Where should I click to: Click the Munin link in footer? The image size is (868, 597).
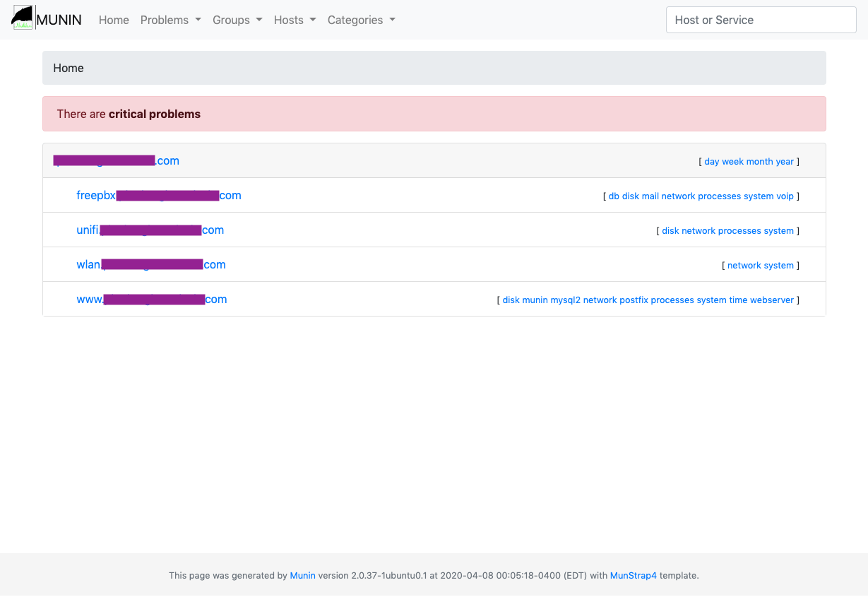point(302,576)
